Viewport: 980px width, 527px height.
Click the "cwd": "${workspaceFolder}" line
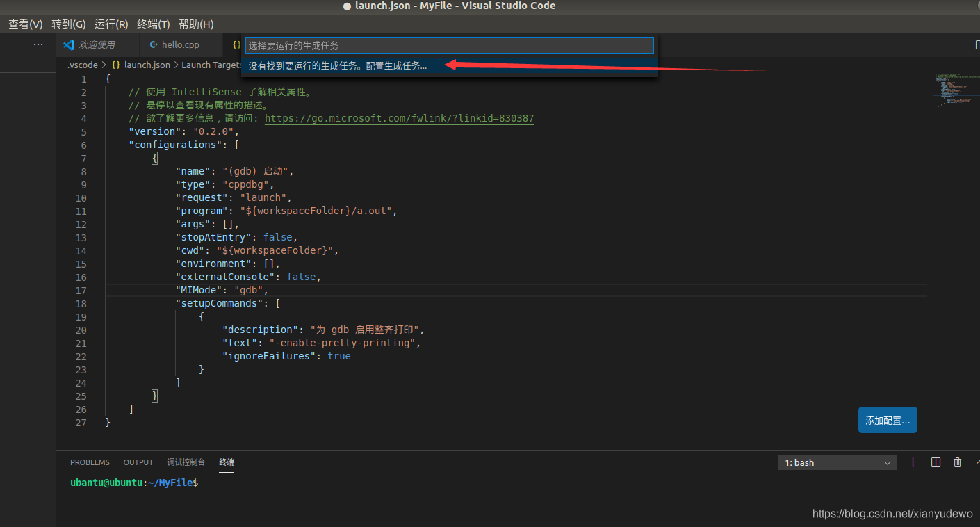pyautogui.click(x=256, y=250)
